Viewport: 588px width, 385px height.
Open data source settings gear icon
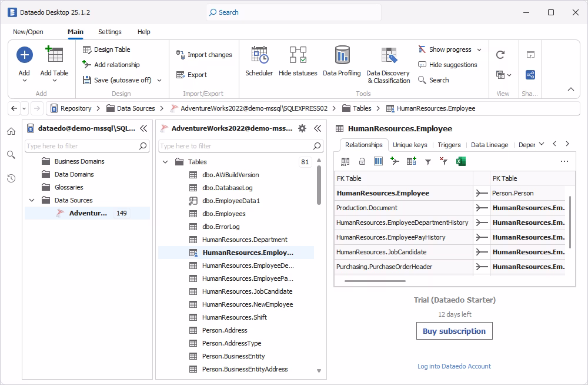coord(302,128)
